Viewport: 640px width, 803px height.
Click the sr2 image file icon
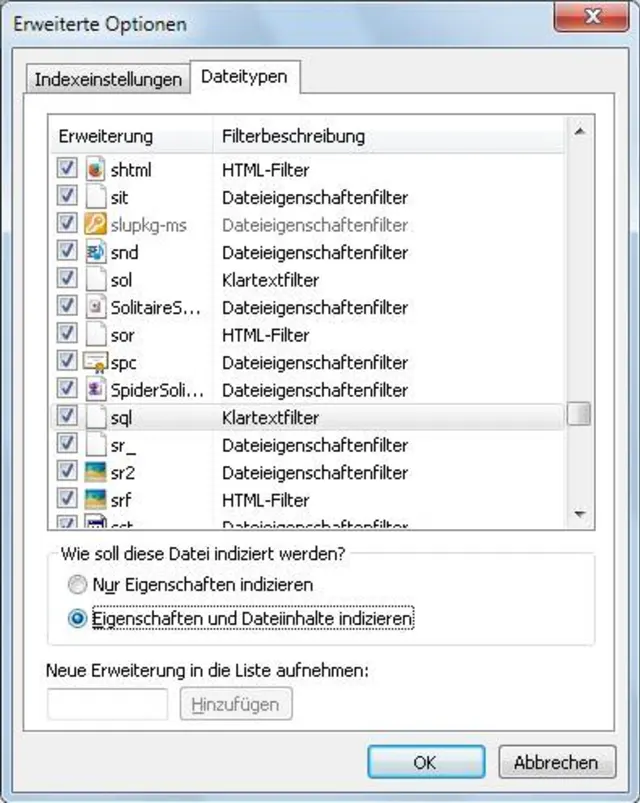(x=95, y=472)
